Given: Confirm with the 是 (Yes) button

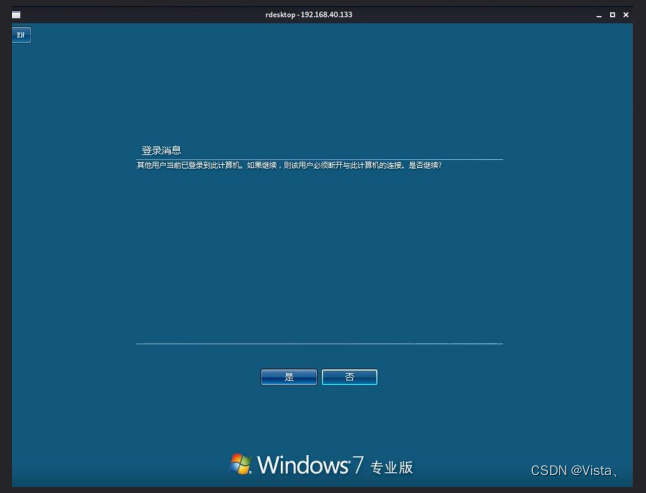Looking at the screenshot, I should click(289, 377).
